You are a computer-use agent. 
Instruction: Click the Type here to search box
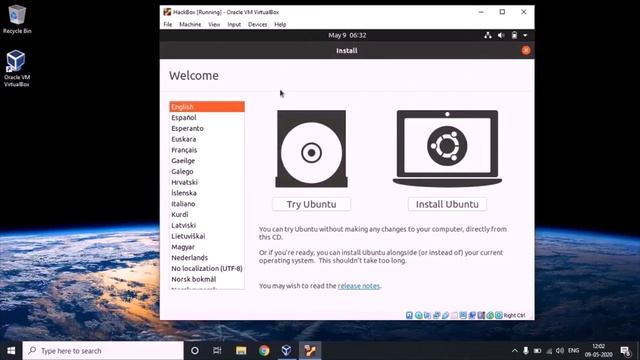pos(103,351)
